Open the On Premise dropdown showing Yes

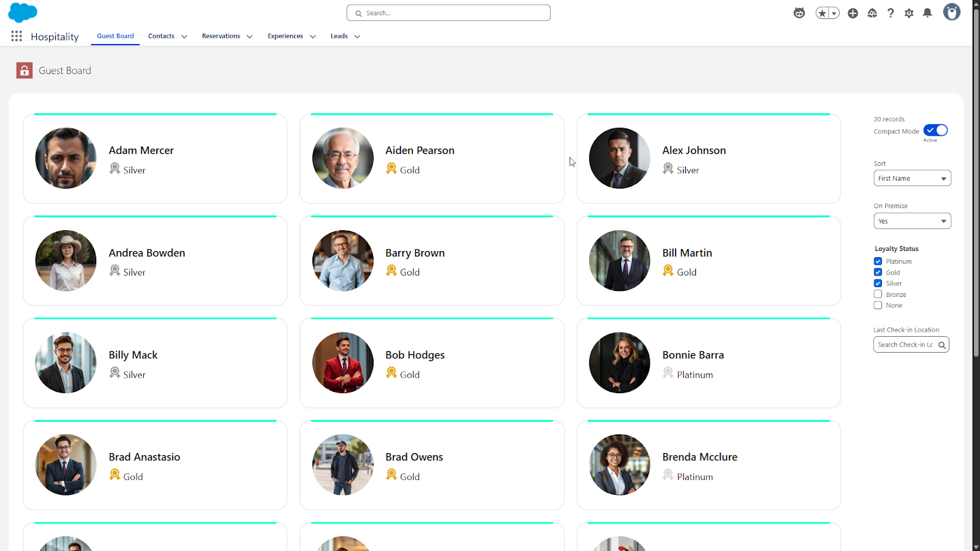coord(912,221)
